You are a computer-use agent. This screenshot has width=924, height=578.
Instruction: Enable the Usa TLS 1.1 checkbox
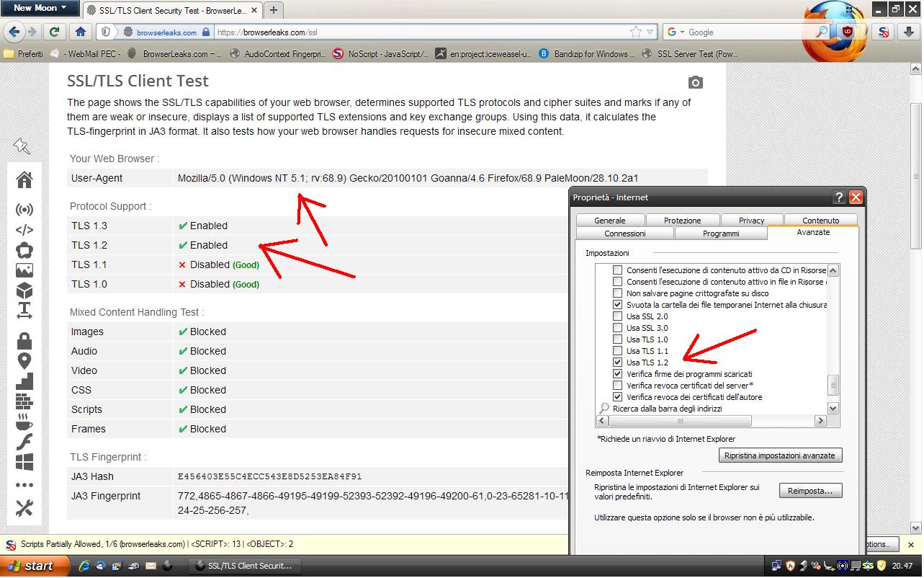point(617,351)
